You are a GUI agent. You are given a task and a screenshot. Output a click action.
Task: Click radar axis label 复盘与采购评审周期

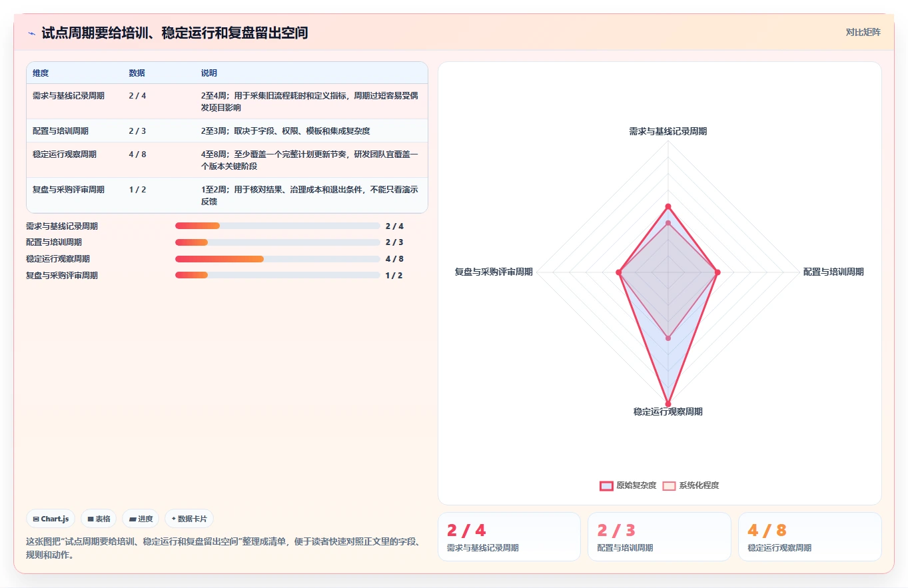(494, 272)
